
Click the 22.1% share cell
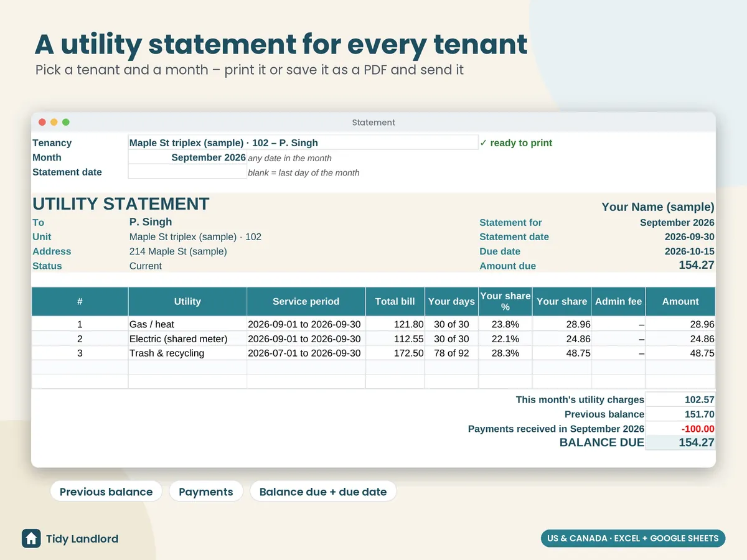click(x=505, y=338)
